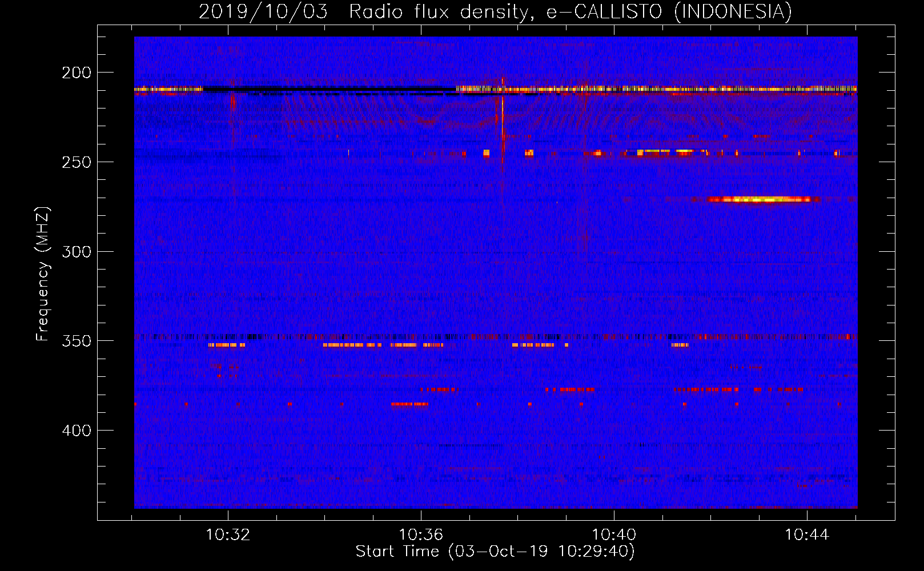The width and height of the screenshot is (924, 571).
Task: Select the '200' frequency tick label
Action: (77, 73)
